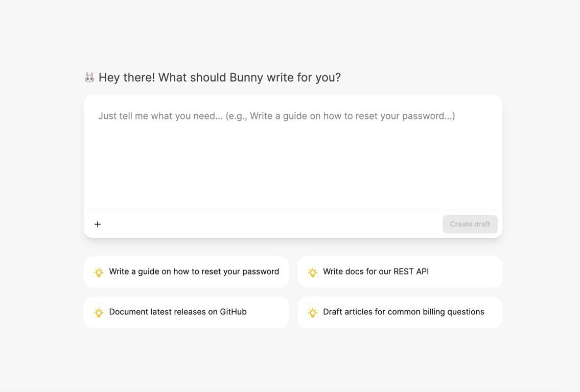Click the plus icon in the prompt composer

pyautogui.click(x=98, y=224)
